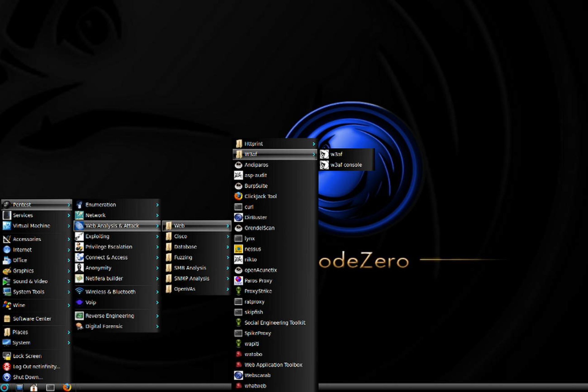Click the asp-audit icon
This screenshot has height=392, width=588.
pyautogui.click(x=238, y=175)
